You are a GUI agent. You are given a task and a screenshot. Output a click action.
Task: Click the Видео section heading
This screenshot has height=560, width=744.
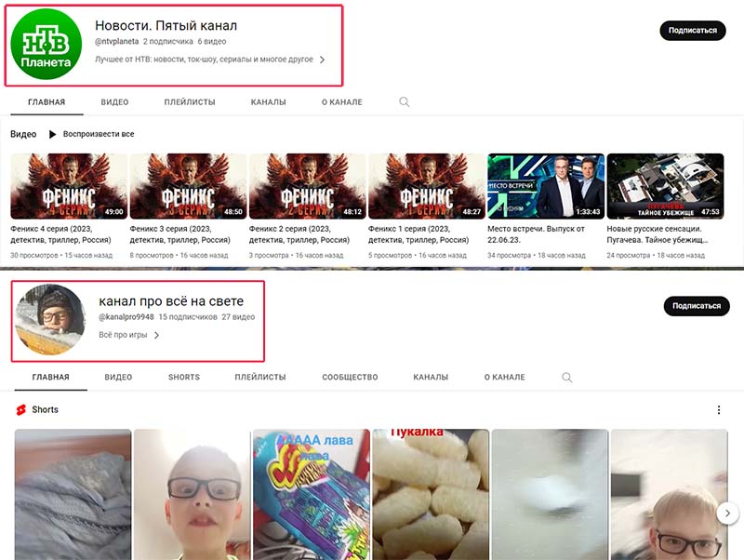[23, 134]
